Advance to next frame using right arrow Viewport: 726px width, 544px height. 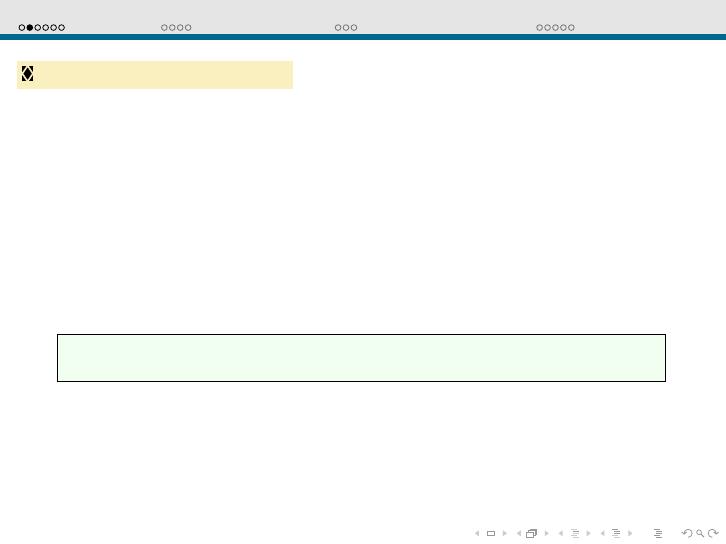click(547, 534)
